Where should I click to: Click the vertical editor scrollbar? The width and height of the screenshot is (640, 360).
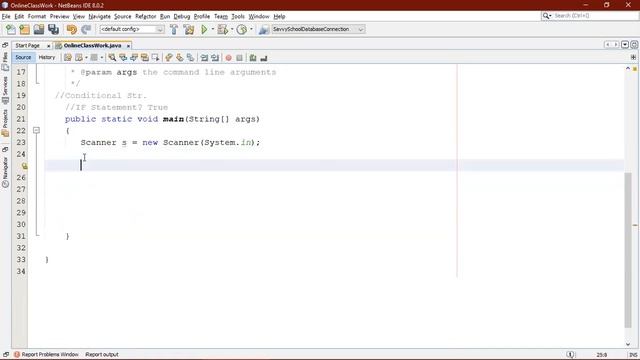click(x=628, y=250)
